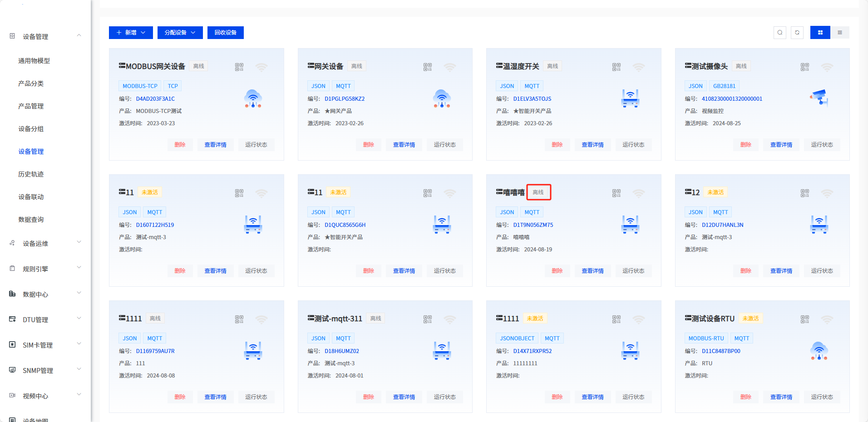868x422 pixels.
Task: Expand the SNMP管理 menu chevron
Action: click(79, 369)
